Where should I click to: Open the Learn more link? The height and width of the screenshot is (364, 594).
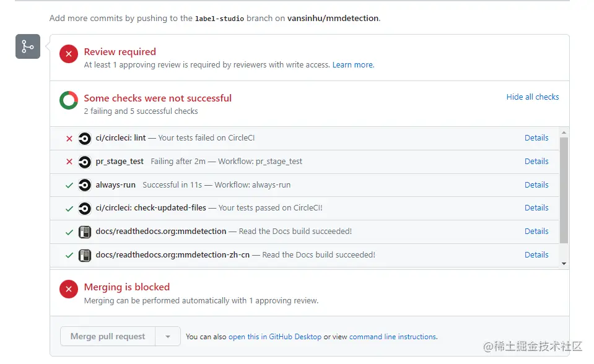(353, 65)
